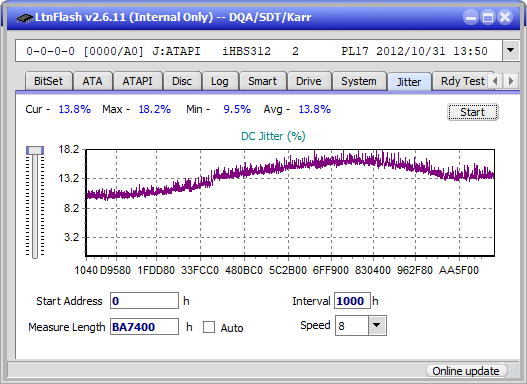527x384 pixels.
Task: Expand the Speed dropdown
Action: pyautogui.click(x=377, y=326)
